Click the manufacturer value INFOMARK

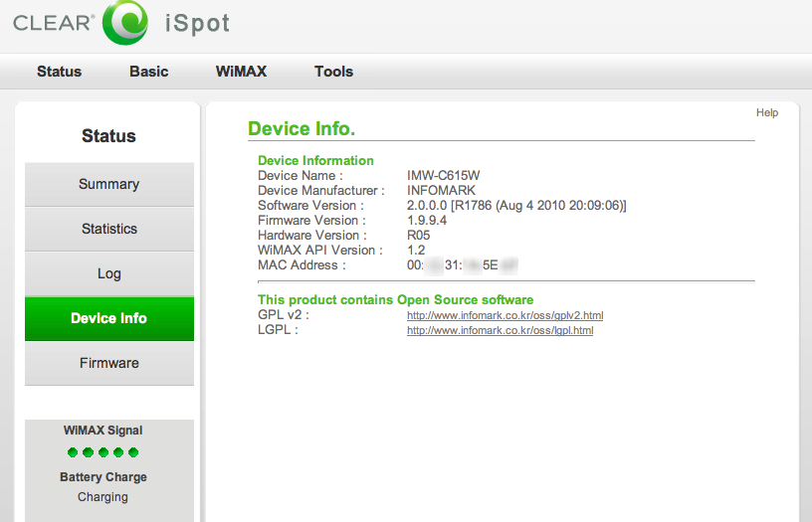pyautogui.click(x=441, y=191)
